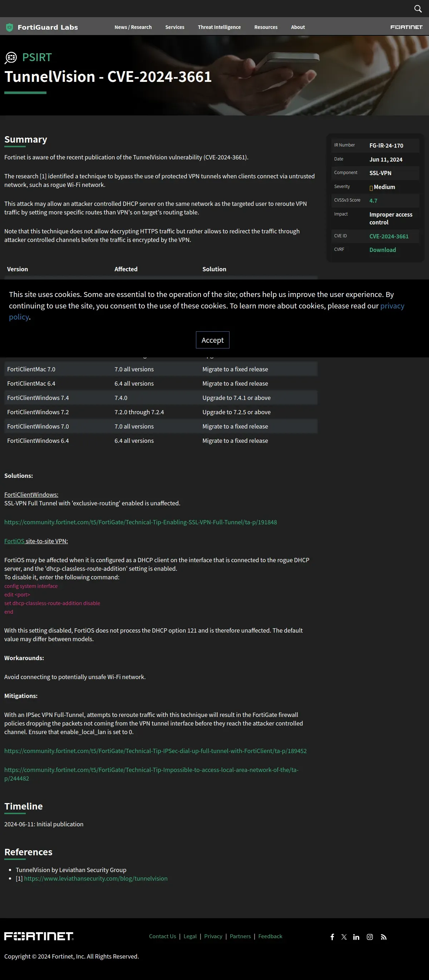This screenshot has height=980, width=429.
Task: Select the config system interface command
Action: coord(31,586)
